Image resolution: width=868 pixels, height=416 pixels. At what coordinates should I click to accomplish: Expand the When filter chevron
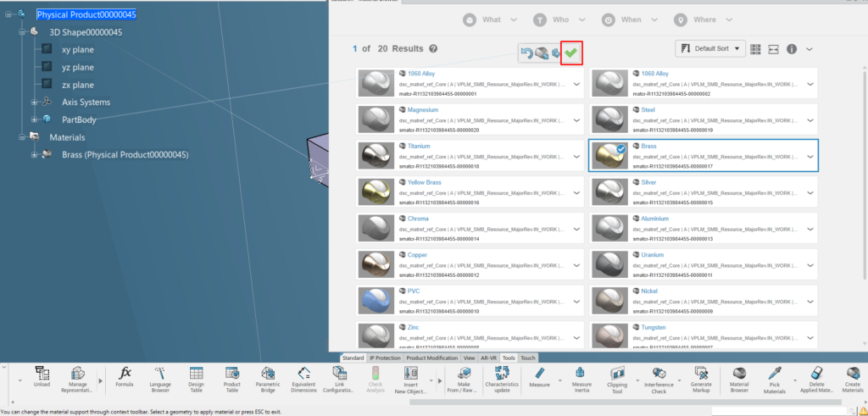tap(654, 20)
